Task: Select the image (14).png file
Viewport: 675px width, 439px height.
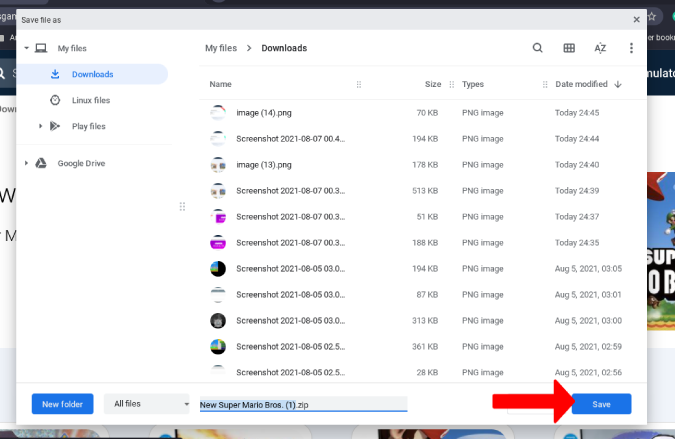Action: (x=264, y=112)
